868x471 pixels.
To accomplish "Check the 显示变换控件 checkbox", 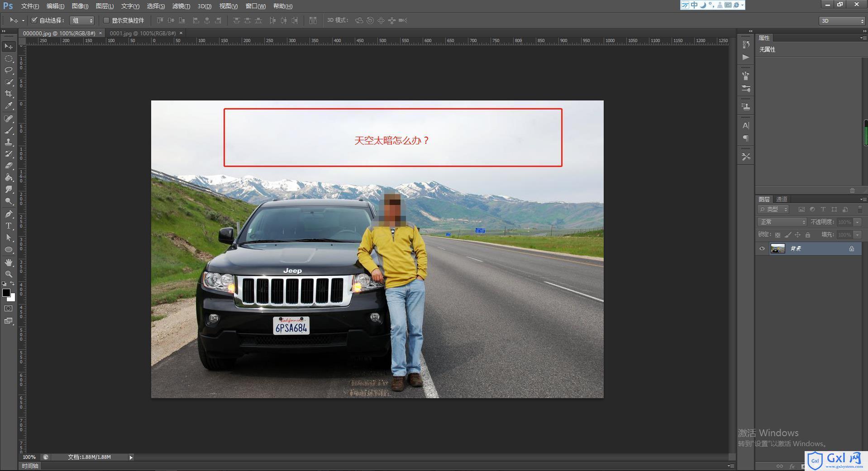I will tap(106, 20).
